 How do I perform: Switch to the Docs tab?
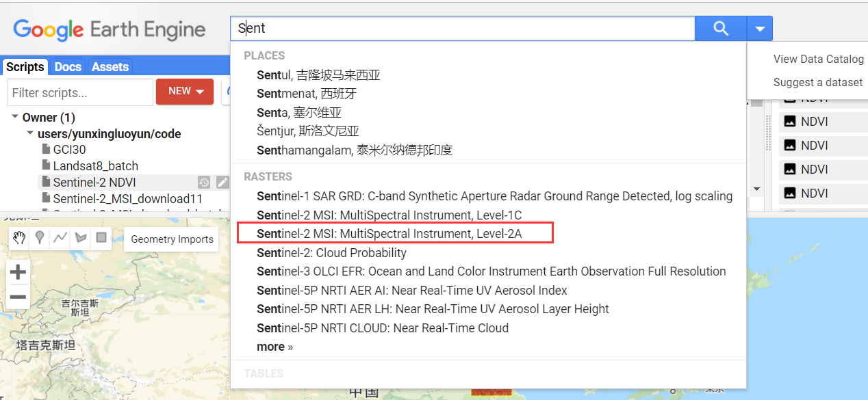tap(68, 67)
